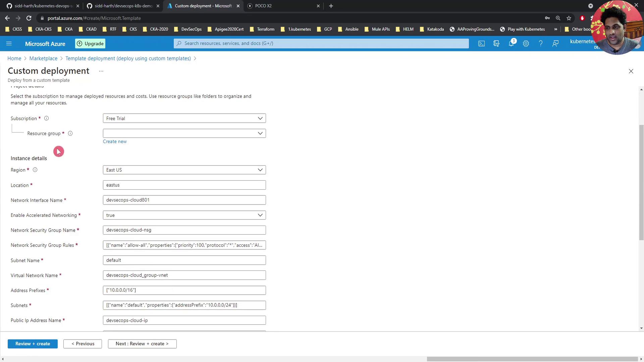Open Azure Cloud Shell icon
The width and height of the screenshot is (644, 362).
click(x=481, y=44)
